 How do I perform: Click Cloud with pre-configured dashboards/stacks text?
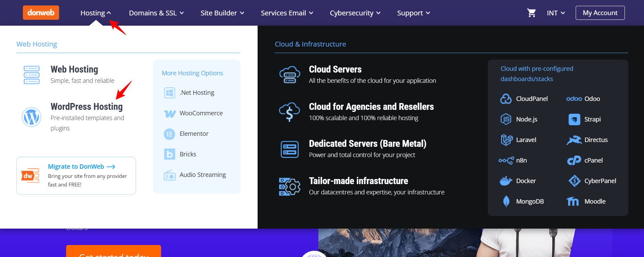point(537,74)
